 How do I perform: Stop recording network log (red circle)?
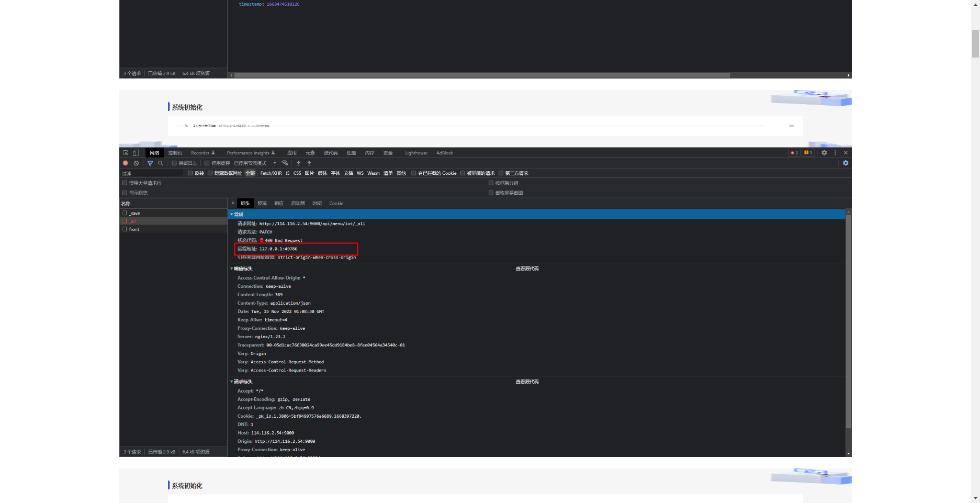coord(126,163)
